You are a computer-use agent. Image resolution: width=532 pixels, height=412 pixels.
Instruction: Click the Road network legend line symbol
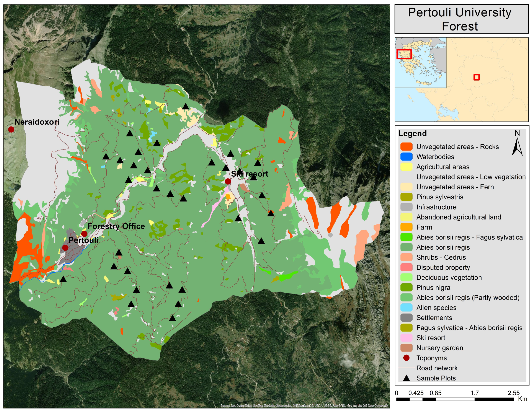406,368
